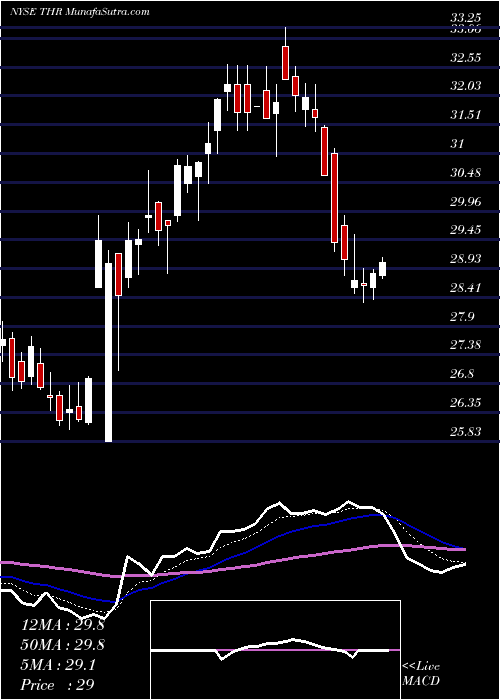
Task: Select the 25.83 price axis label
Action: pos(466,432)
